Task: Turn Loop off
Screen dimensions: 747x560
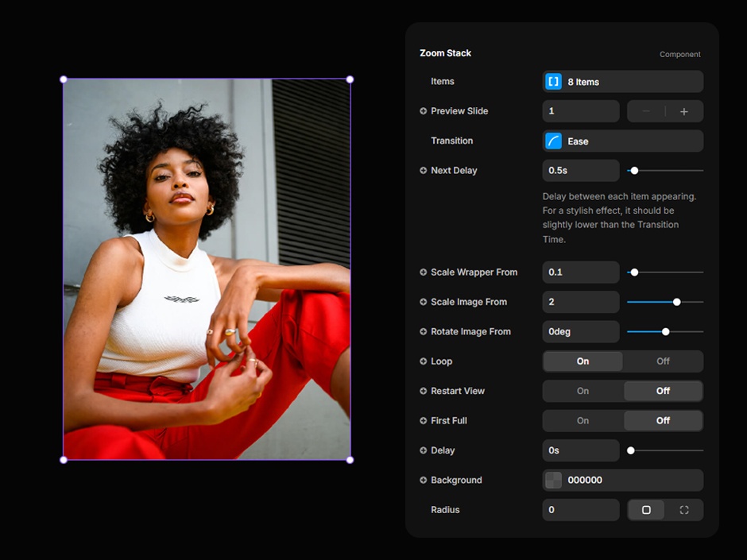Action: point(663,361)
